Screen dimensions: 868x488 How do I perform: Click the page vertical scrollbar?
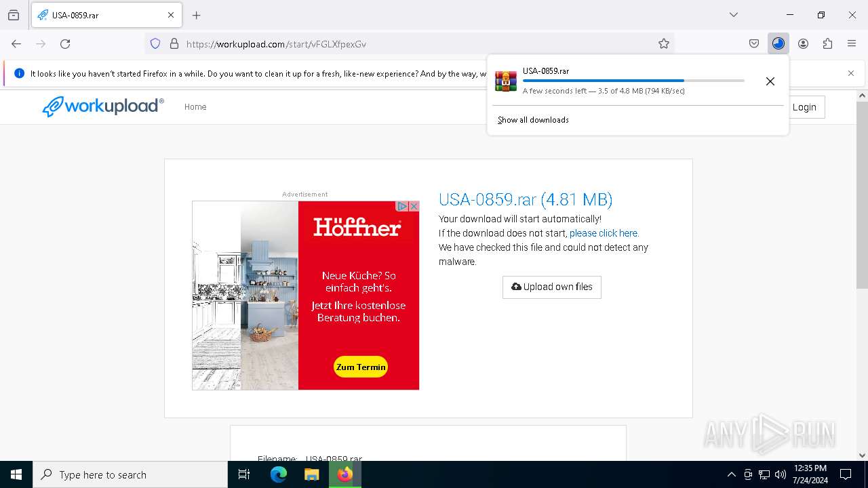tap(862, 197)
